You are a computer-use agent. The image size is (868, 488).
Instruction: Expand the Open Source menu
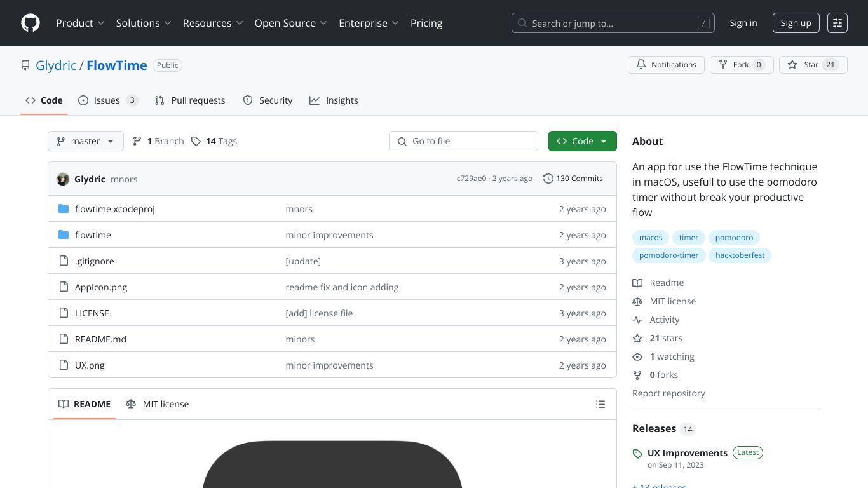[291, 23]
